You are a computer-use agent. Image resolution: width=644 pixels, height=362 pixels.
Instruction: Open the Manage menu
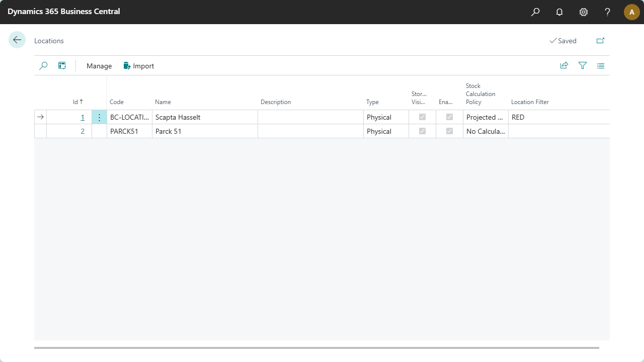[99, 66]
